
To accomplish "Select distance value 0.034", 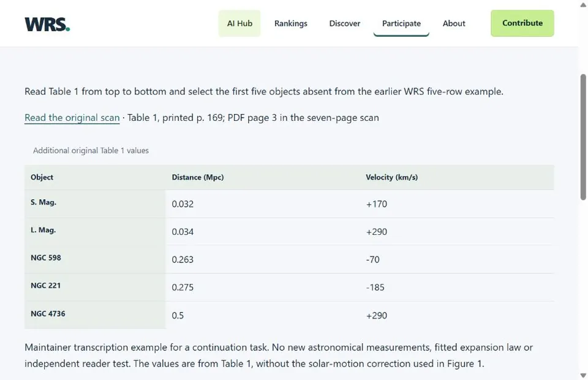I will coord(183,232).
